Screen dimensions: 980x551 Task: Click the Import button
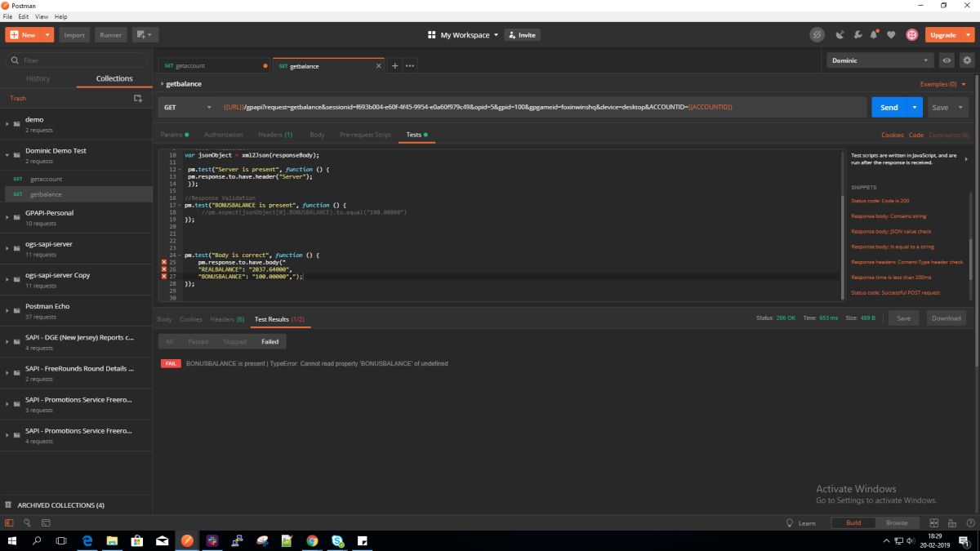[74, 35]
